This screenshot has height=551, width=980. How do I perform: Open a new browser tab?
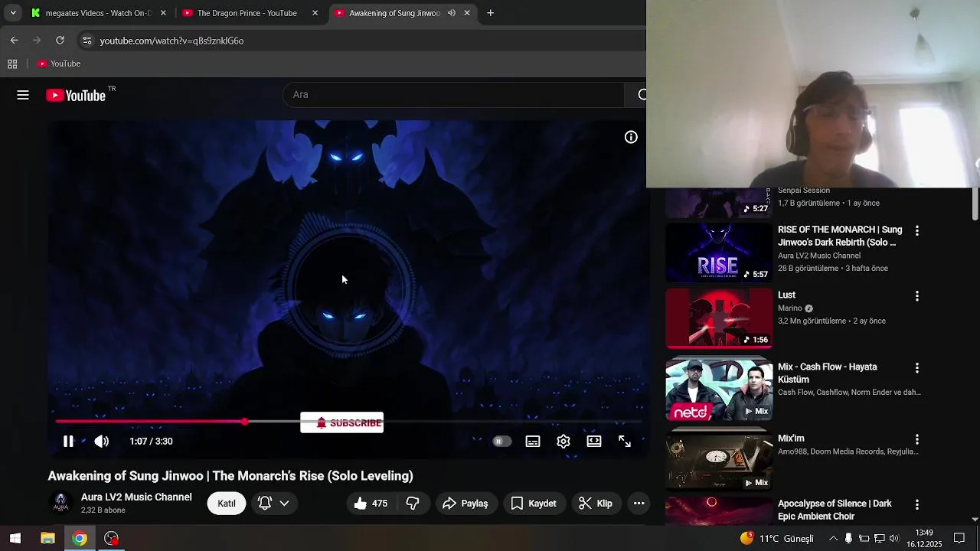click(491, 13)
